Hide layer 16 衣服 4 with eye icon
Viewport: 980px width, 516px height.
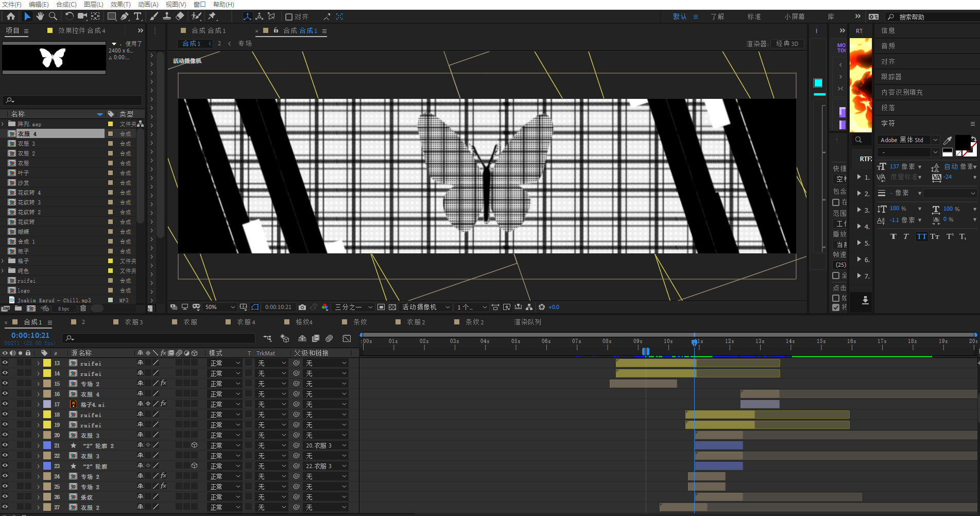(5, 393)
